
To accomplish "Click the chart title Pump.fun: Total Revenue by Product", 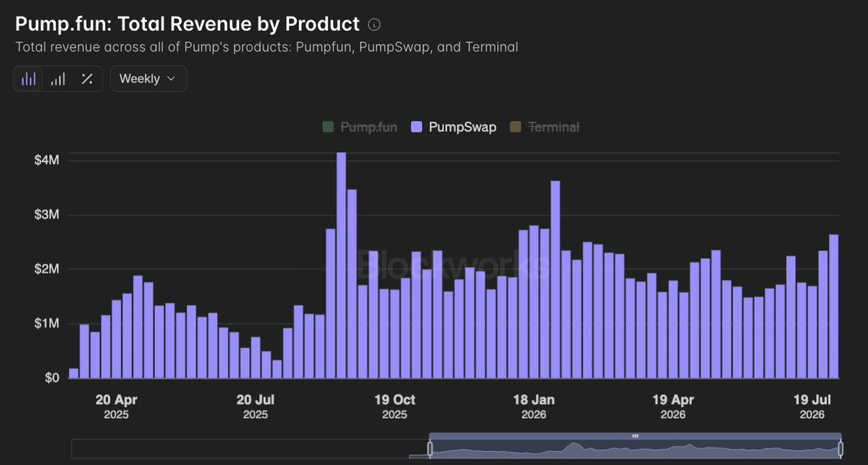I will click(187, 25).
